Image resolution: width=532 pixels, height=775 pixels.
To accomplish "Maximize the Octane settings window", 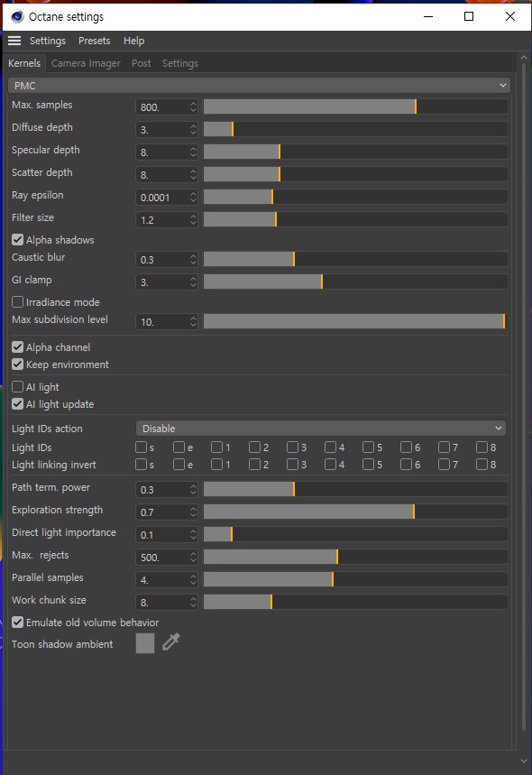I will coord(469,16).
